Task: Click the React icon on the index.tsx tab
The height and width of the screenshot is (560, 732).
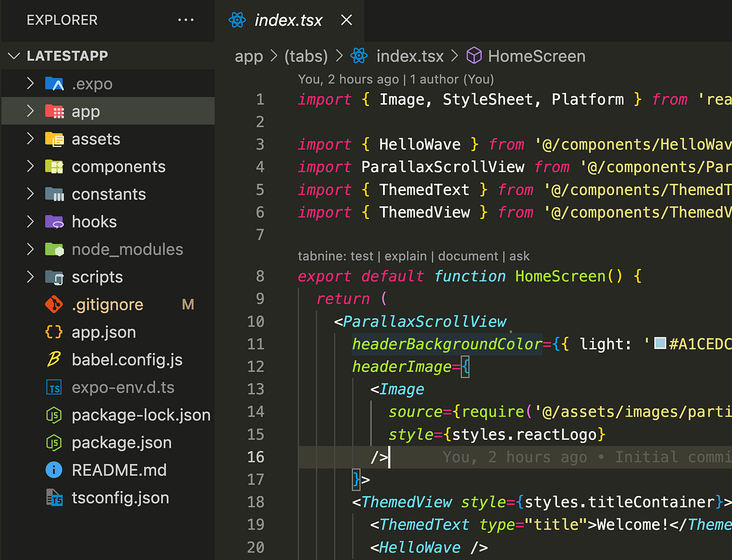Action: (x=237, y=20)
